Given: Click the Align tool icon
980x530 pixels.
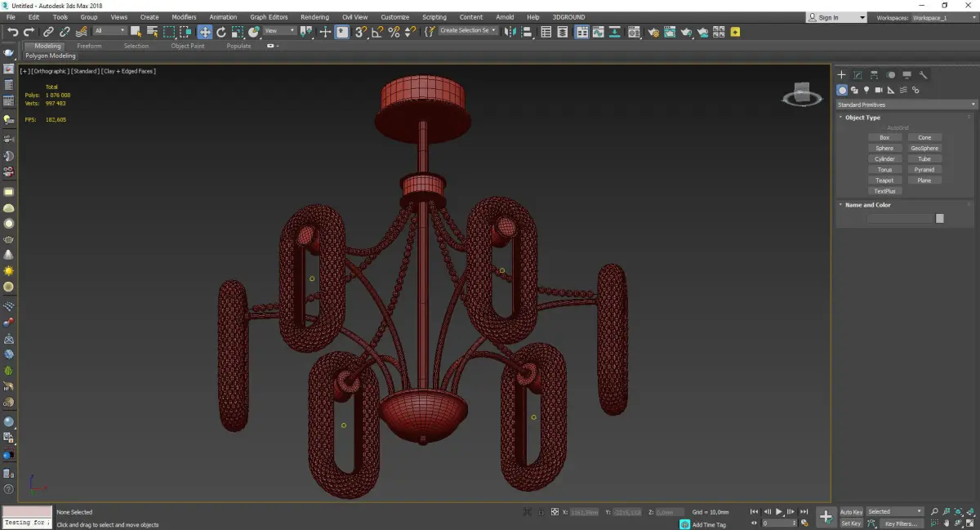Looking at the screenshot, I should [x=527, y=32].
